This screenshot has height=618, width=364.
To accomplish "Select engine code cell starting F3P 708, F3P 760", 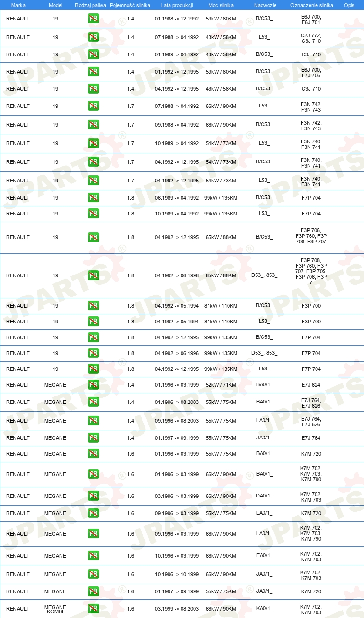I will click(x=311, y=271).
